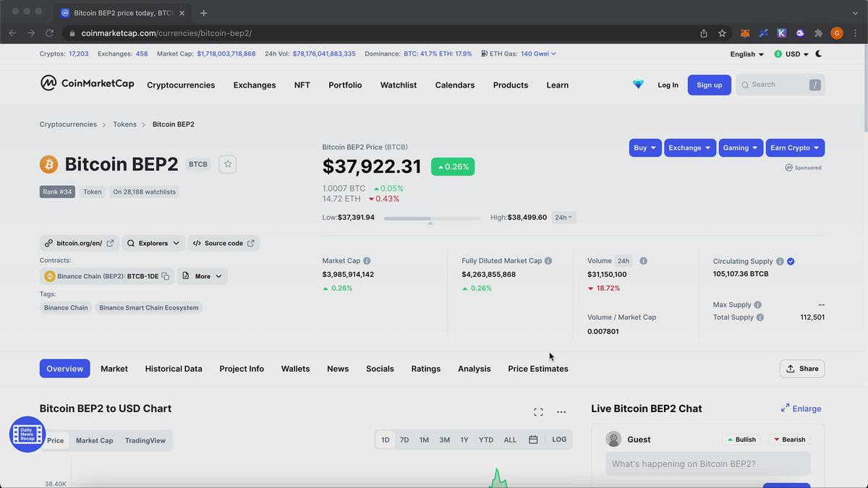Select the 1M chart range

424,440
